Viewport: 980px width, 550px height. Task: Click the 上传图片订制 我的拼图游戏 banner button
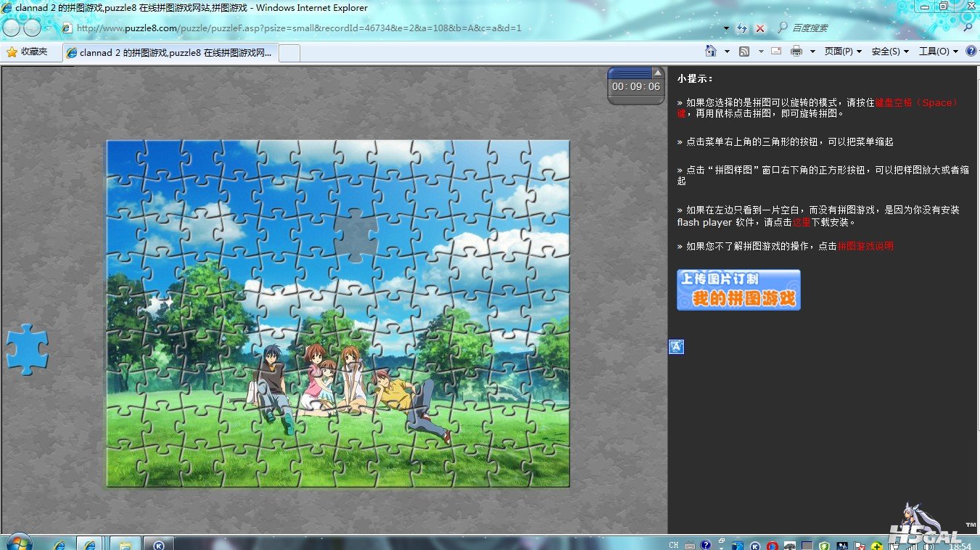pos(738,290)
